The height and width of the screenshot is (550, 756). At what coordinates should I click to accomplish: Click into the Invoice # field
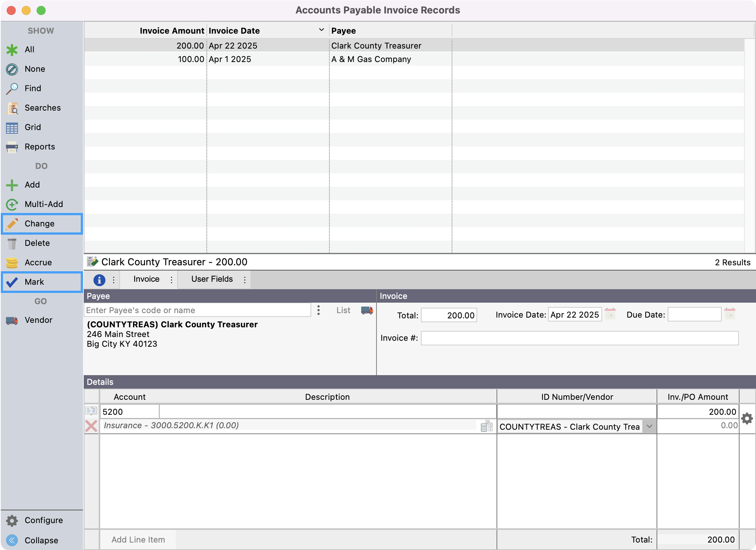pos(579,338)
